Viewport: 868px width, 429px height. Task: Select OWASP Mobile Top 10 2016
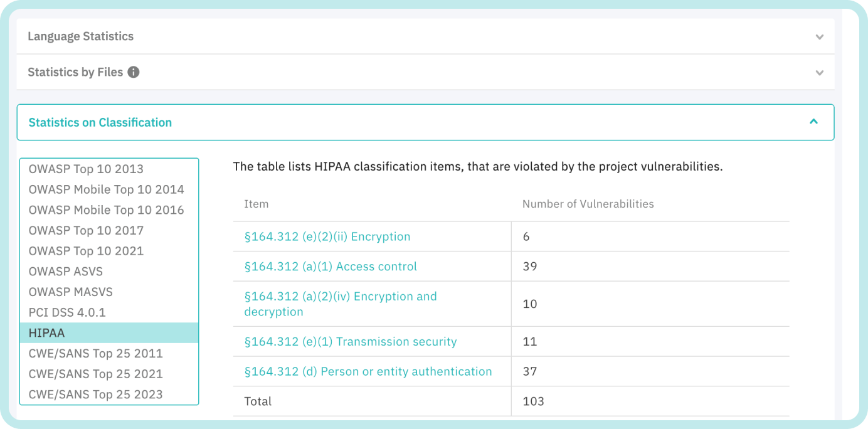[109, 210]
